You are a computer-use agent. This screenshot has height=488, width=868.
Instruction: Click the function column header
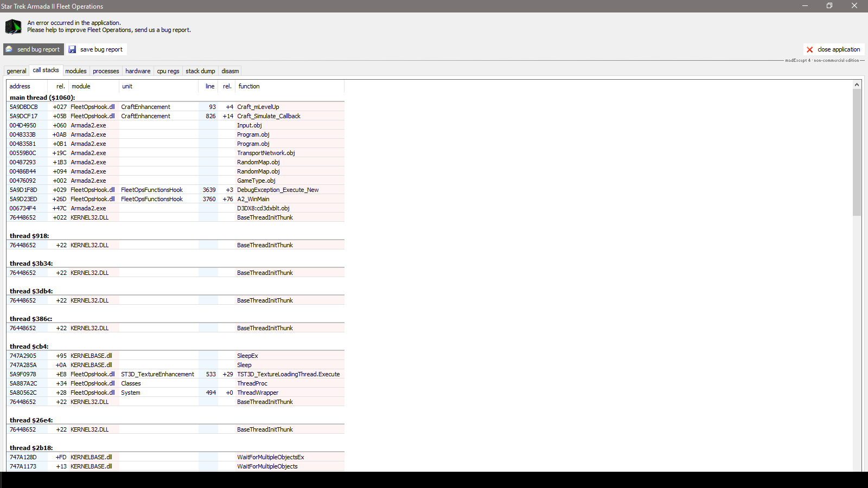click(x=290, y=86)
